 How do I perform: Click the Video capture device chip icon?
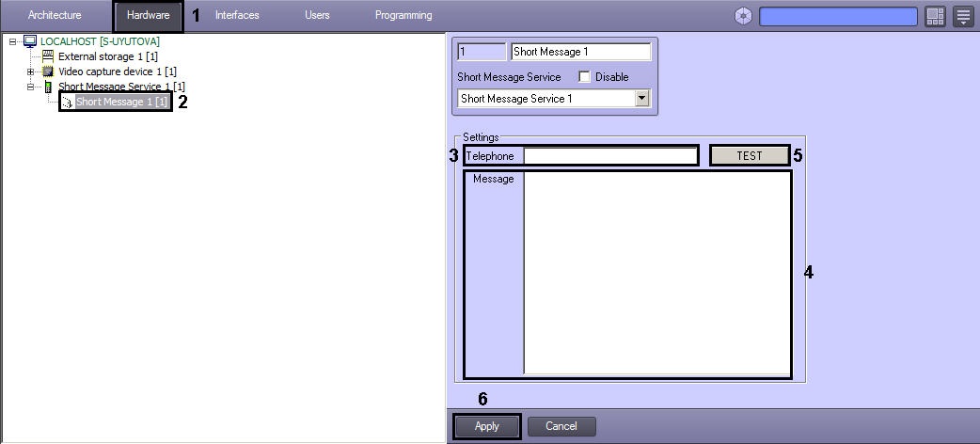[48, 71]
